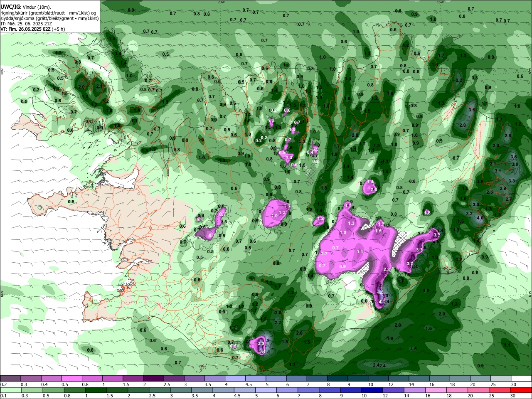Click the 'IT: Mið. 25. 06. 2025 21Z' line

[x=26, y=24]
